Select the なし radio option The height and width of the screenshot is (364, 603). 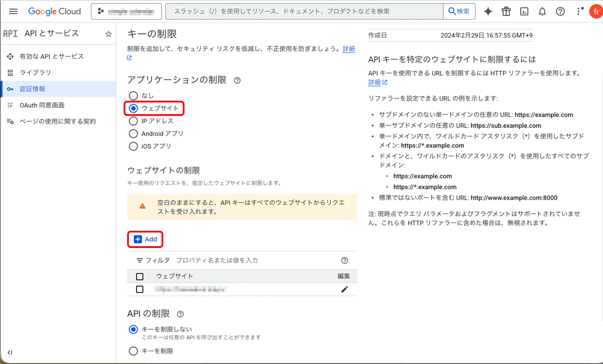pyautogui.click(x=133, y=95)
